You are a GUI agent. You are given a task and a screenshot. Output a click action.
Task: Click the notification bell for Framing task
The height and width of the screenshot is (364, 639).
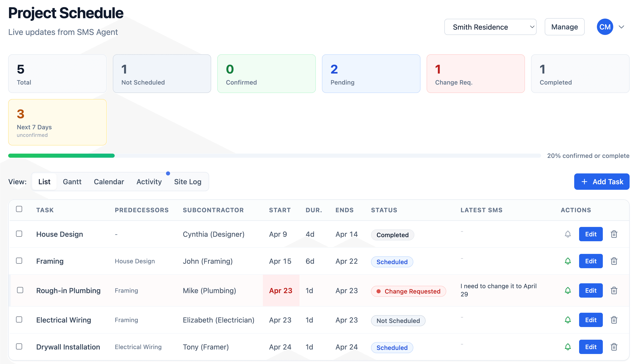pos(567,261)
